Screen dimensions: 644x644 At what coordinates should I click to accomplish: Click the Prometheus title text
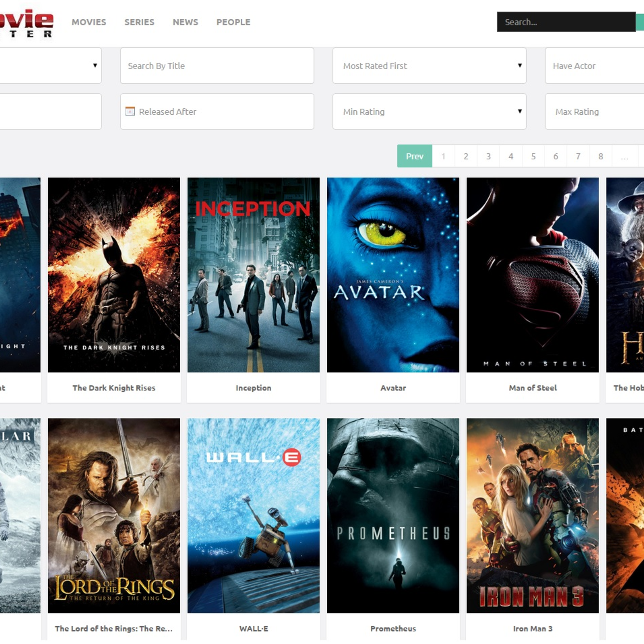click(393, 629)
